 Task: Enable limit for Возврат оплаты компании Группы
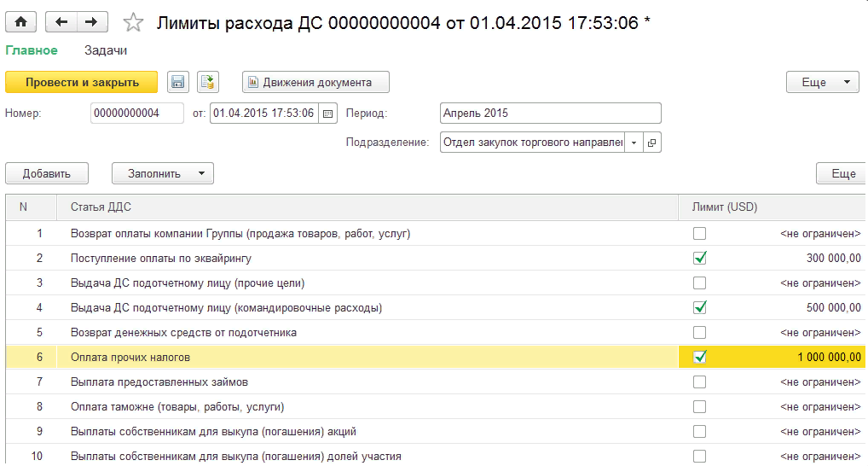(700, 233)
